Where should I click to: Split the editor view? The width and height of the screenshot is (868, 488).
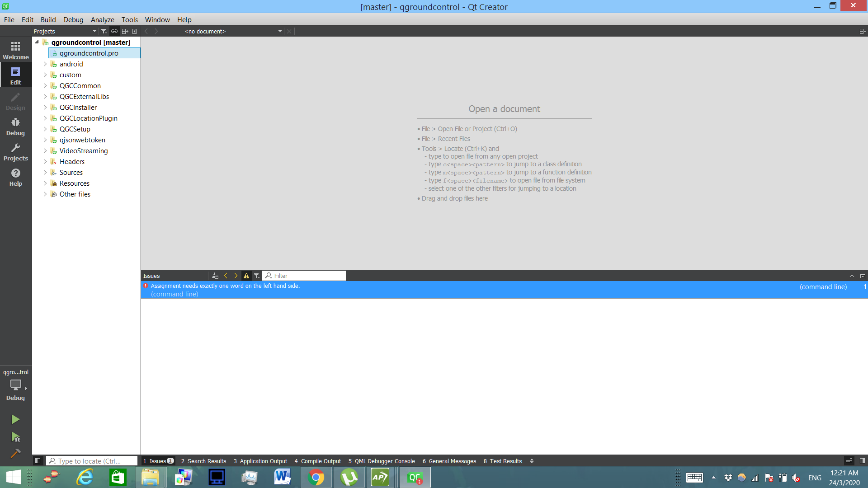862,31
